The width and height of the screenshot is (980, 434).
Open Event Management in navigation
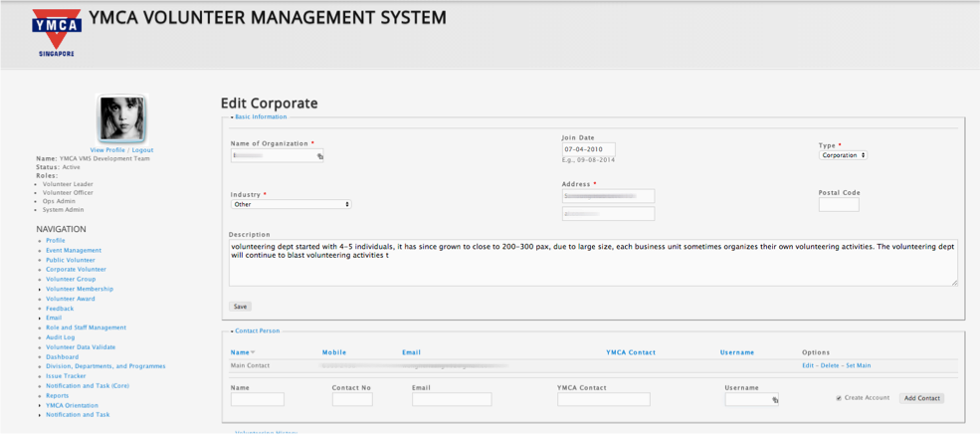click(73, 250)
